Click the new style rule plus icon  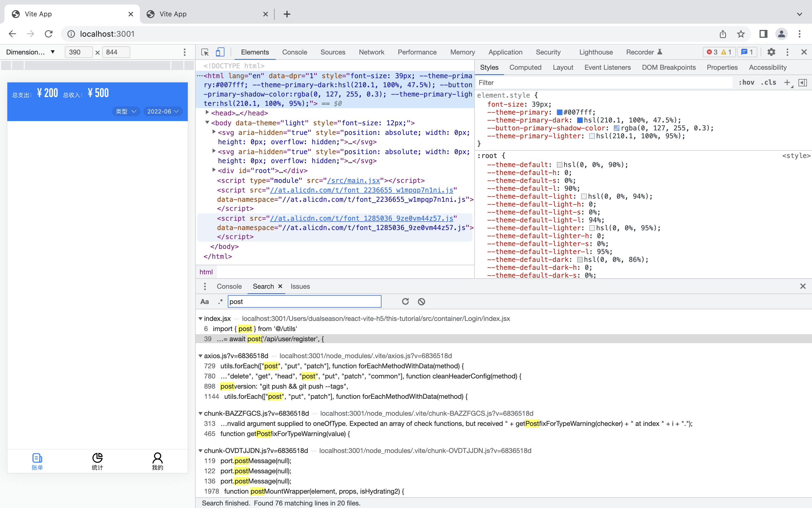pyautogui.click(x=787, y=83)
